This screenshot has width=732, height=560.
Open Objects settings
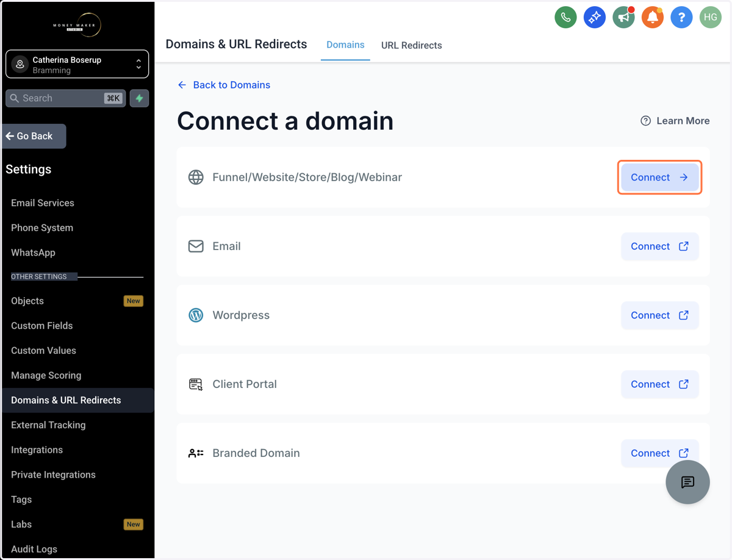[27, 301]
